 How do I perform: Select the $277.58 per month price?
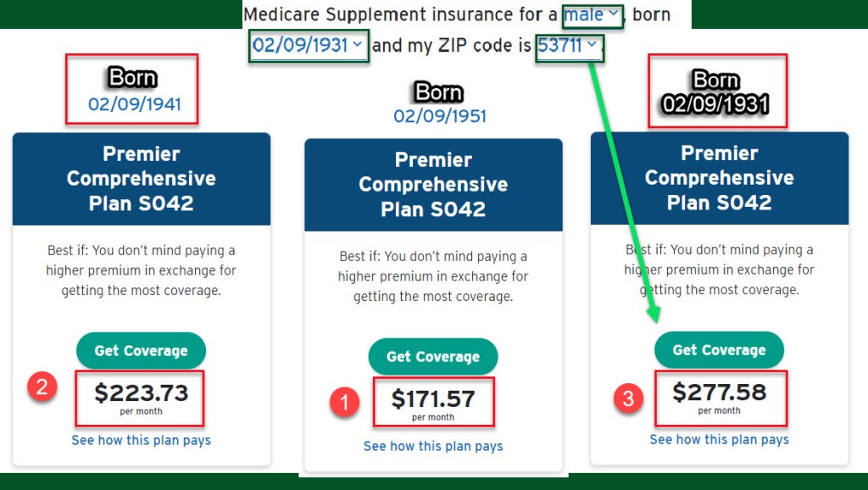(720, 397)
